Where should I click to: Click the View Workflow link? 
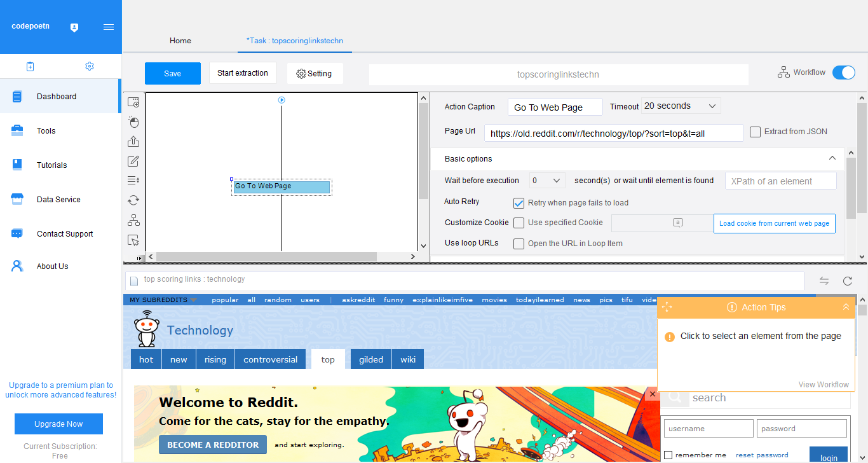click(x=824, y=385)
